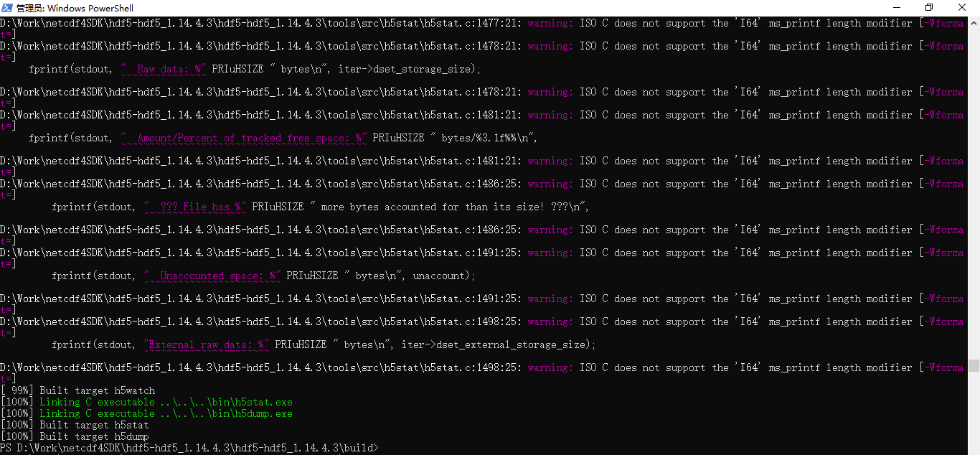The image size is (980, 455).
Task: Close the administrator PowerShell window
Action: (963, 8)
